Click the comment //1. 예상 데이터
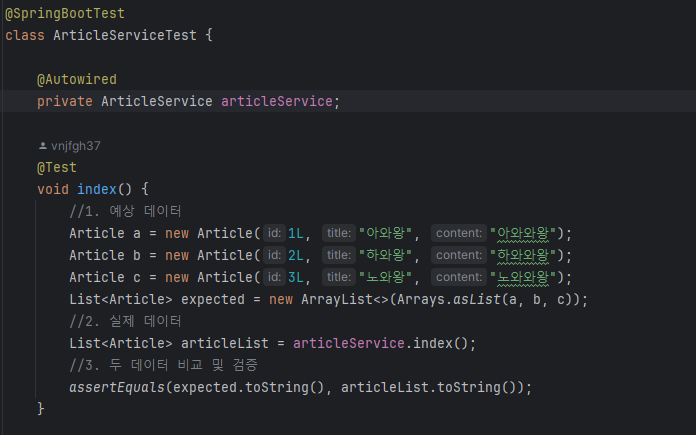This screenshot has height=435, width=696. (125, 211)
